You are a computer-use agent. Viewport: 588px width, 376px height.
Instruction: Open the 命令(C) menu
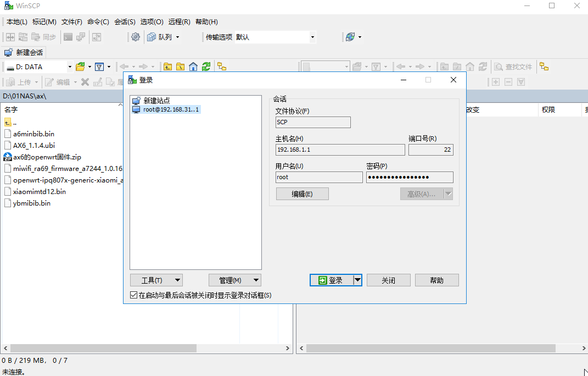point(98,22)
